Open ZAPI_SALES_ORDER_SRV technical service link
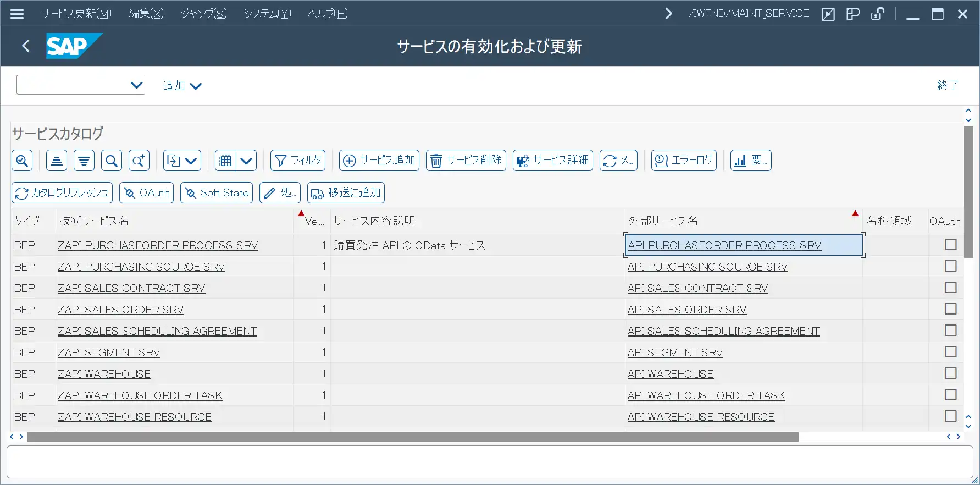The image size is (980, 485). click(121, 310)
